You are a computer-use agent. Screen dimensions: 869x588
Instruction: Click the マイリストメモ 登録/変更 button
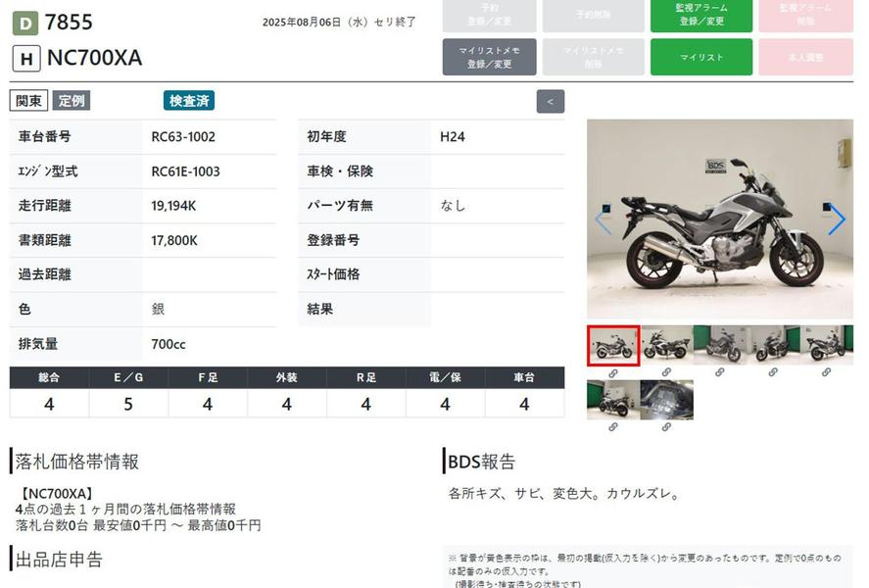click(x=489, y=58)
